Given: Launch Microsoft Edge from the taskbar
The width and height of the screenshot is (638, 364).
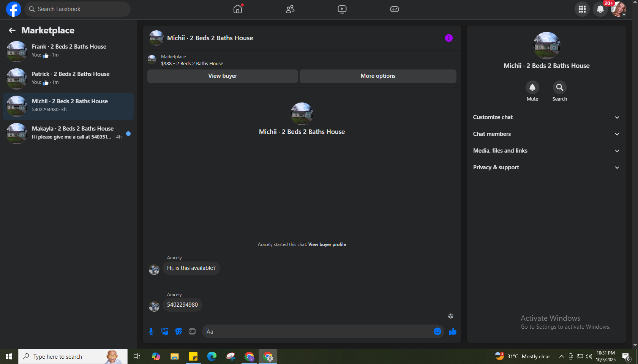Looking at the screenshot, I should (x=212, y=356).
